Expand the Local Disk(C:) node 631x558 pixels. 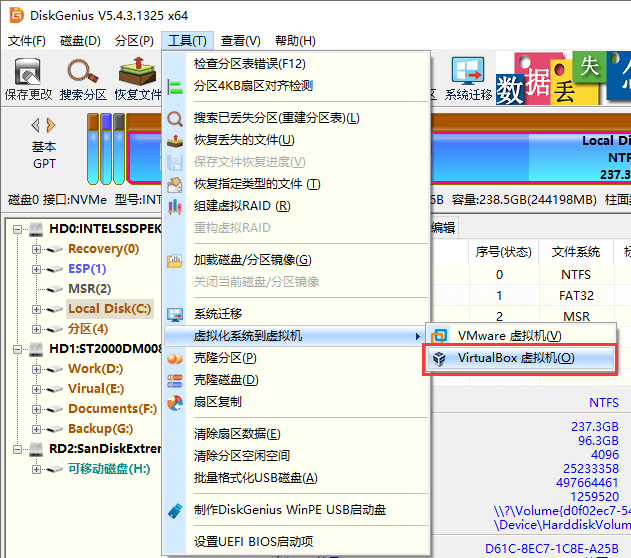36,309
